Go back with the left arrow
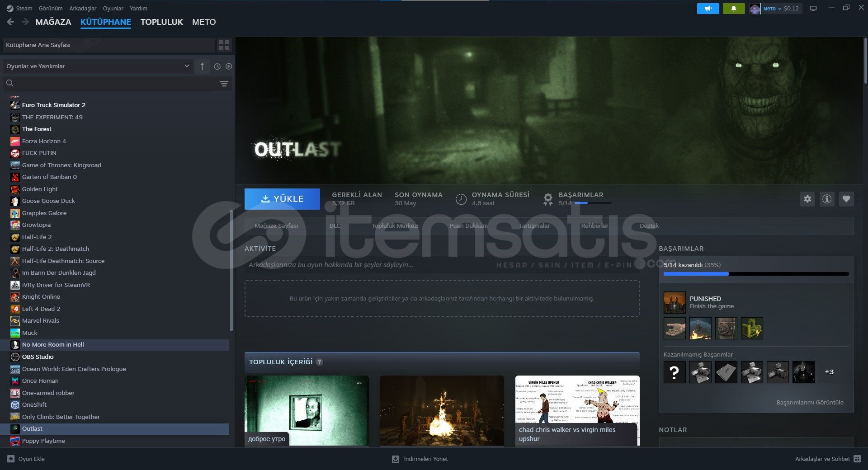Image resolution: width=868 pixels, height=470 pixels. (x=11, y=22)
